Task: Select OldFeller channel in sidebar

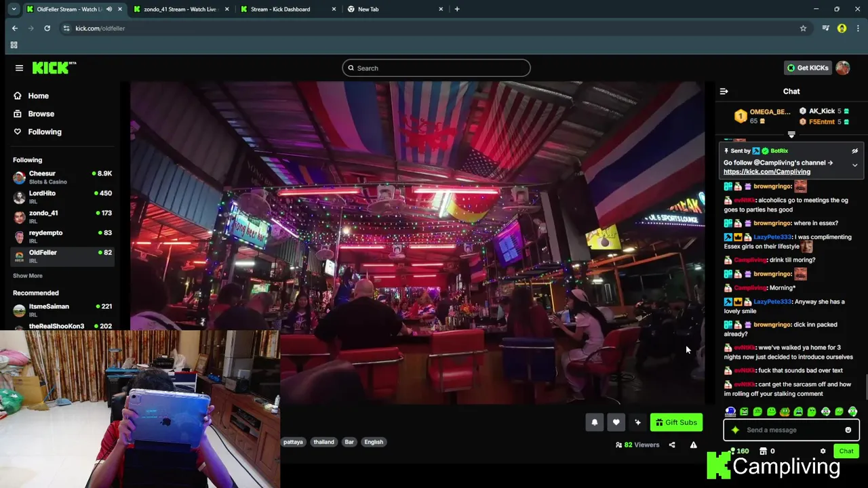Action: 62,256
